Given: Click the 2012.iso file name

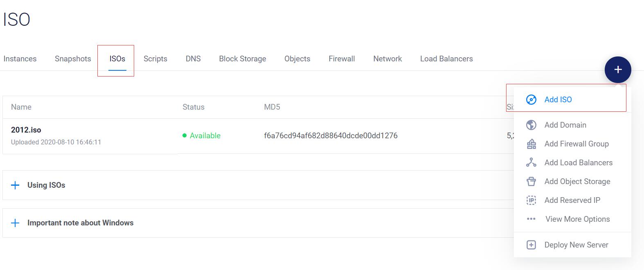Looking at the screenshot, I should click(26, 130).
